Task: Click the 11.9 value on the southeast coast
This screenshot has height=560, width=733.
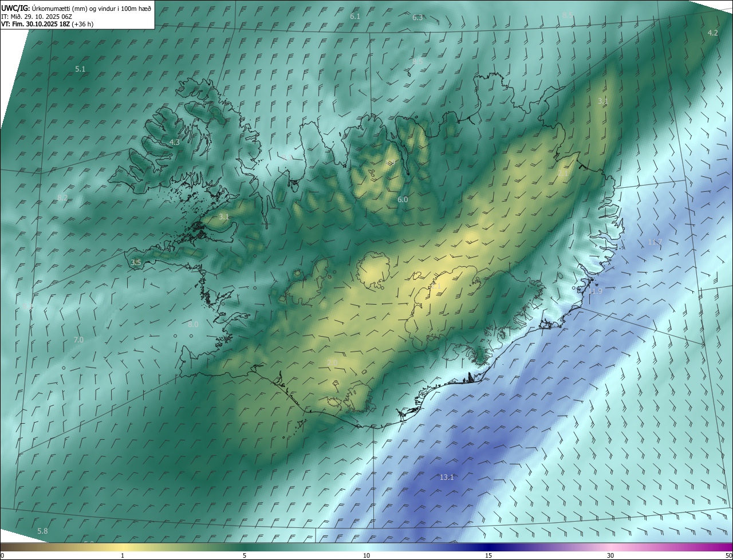Action: pos(596,291)
